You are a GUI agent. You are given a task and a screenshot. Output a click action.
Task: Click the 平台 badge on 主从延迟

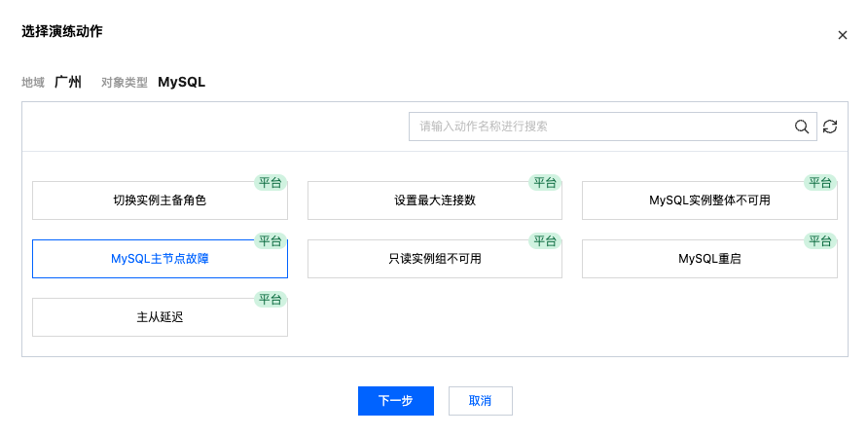[x=270, y=299]
